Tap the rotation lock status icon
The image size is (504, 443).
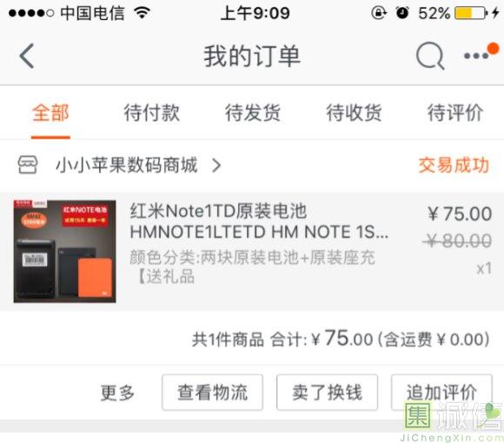379,13
